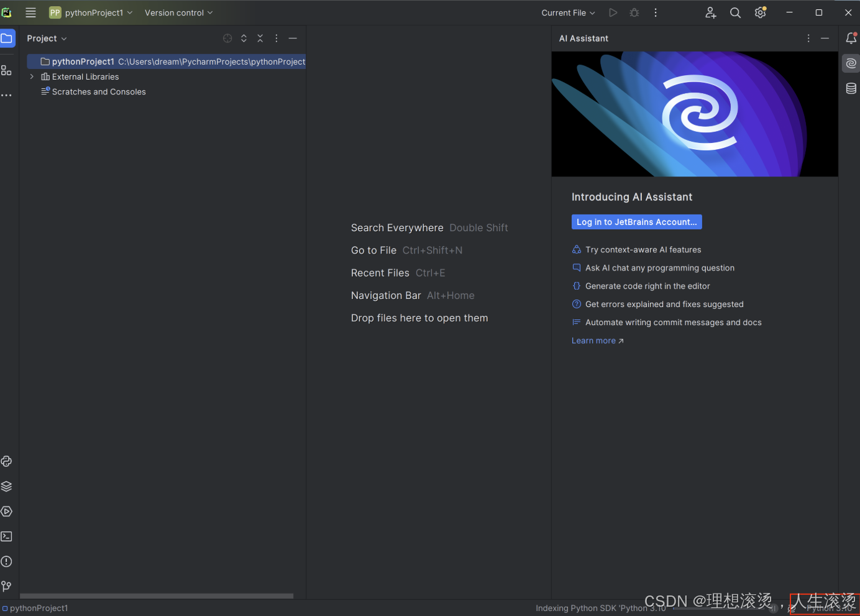Open the Database tool window

point(851,88)
